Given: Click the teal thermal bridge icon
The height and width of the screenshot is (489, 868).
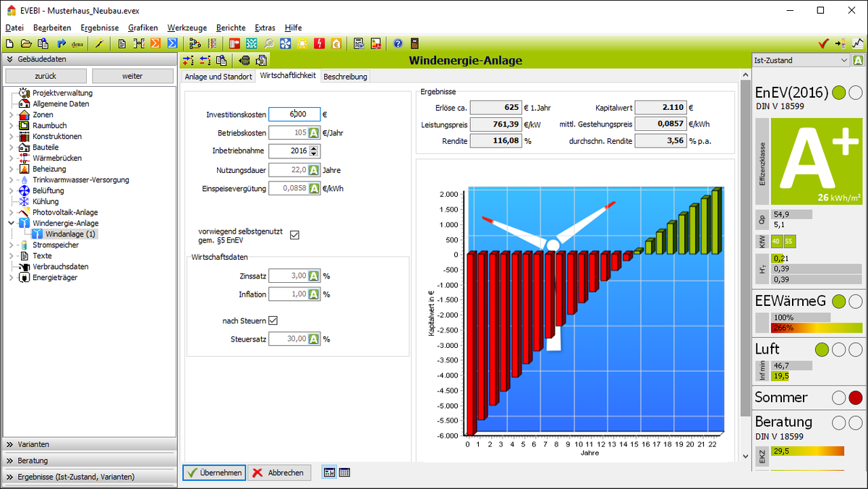Looking at the screenshot, I should pos(252,43).
